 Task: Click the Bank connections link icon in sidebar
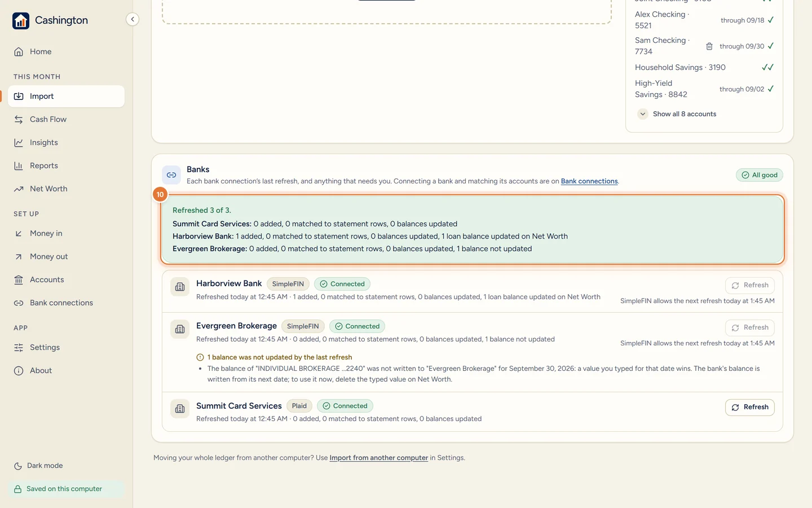coord(19,303)
